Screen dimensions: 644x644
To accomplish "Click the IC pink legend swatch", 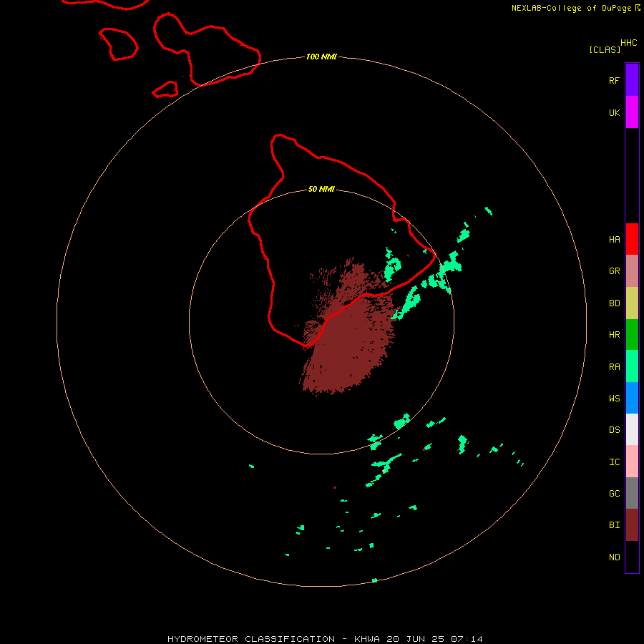I will tap(632, 462).
